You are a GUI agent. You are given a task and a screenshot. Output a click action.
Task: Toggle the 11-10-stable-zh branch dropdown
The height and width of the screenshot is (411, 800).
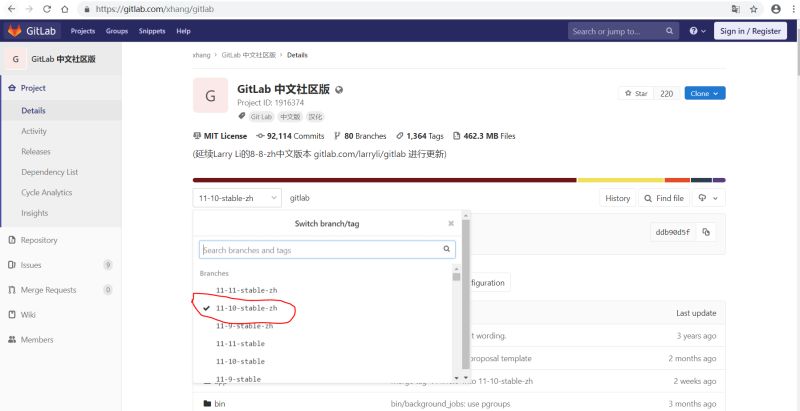[237, 198]
